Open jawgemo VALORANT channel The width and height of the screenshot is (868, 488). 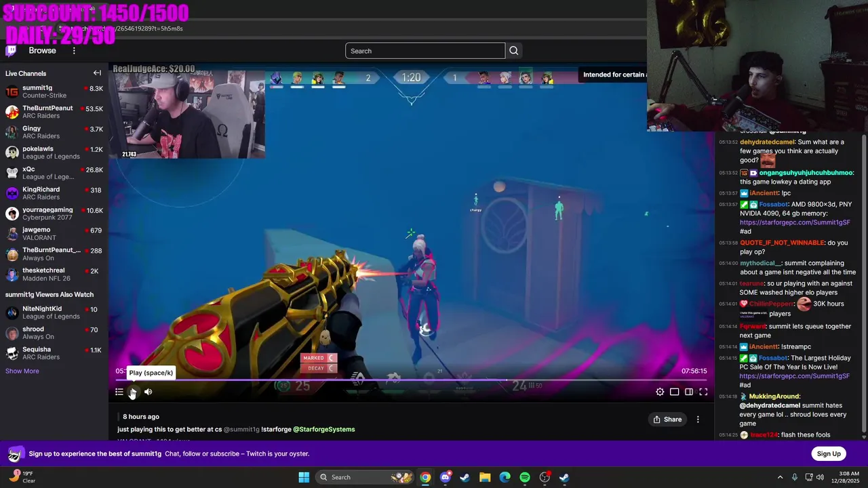54,234
